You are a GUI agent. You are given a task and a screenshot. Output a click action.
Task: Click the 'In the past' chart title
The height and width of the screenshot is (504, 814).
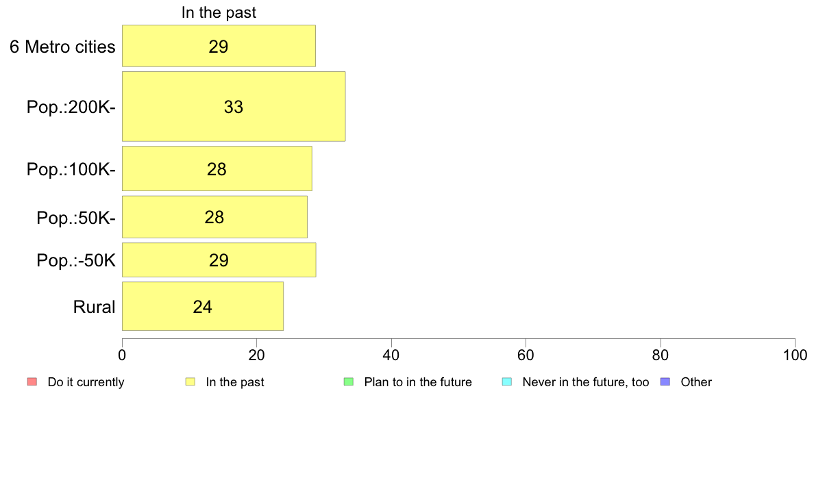pyautogui.click(x=219, y=12)
